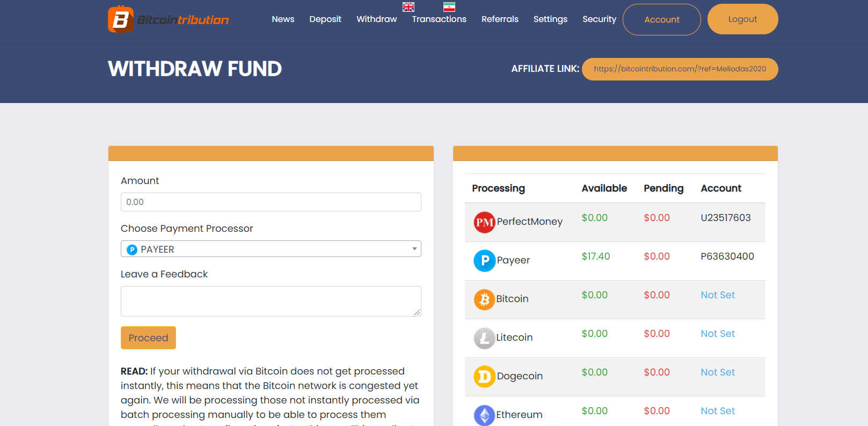This screenshot has height=426, width=868.
Task: Click the Ethereum coin icon
Action: [484, 415]
